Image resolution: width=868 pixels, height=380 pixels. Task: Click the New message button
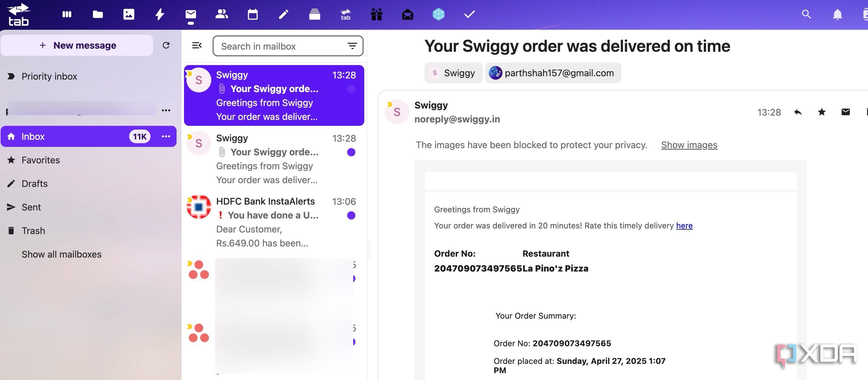[77, 45]
